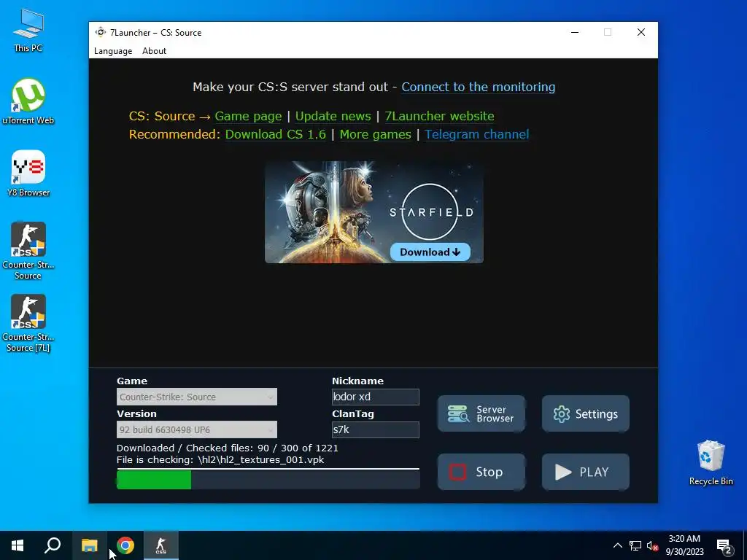
Task: Open the notification center icon
Action: click(x=724, y=545)
